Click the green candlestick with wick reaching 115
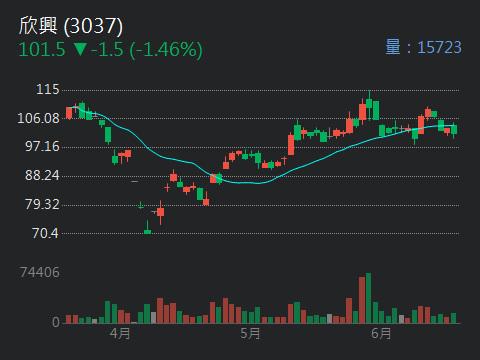 tap(369, 105)
